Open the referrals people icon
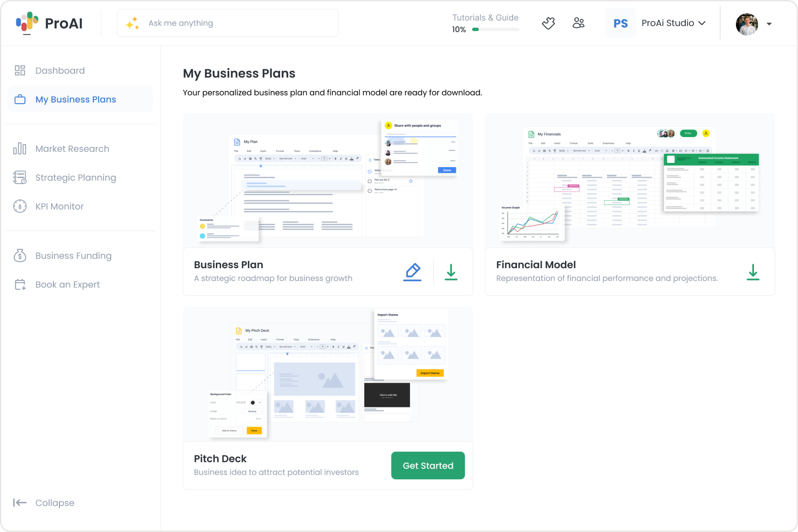798x532 pixels. [x=579, y=23]
